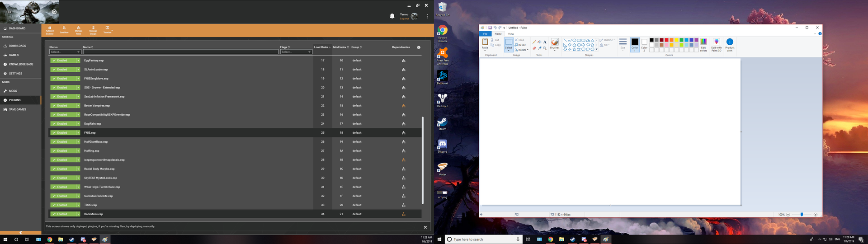Open table column settings gear

[419, 47]
